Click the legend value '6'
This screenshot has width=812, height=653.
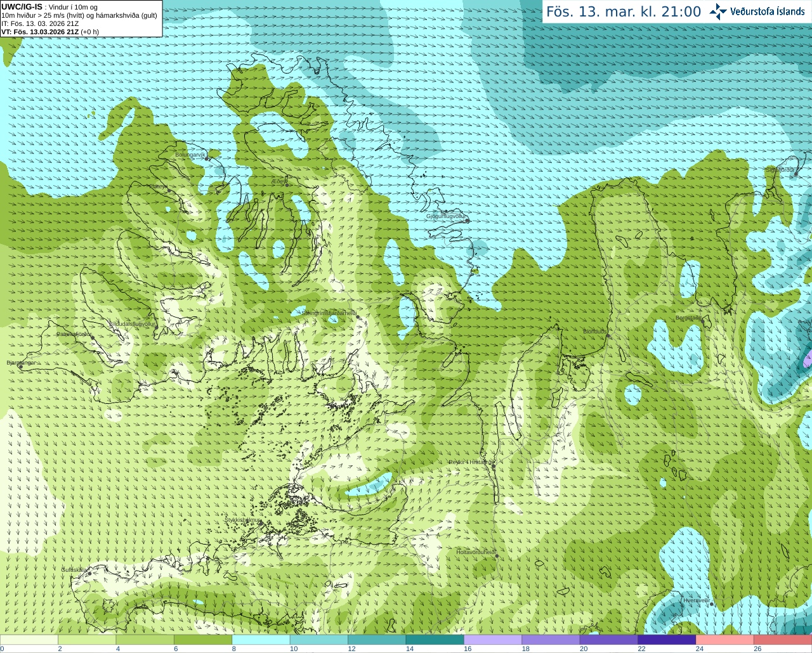pos(176,649)
